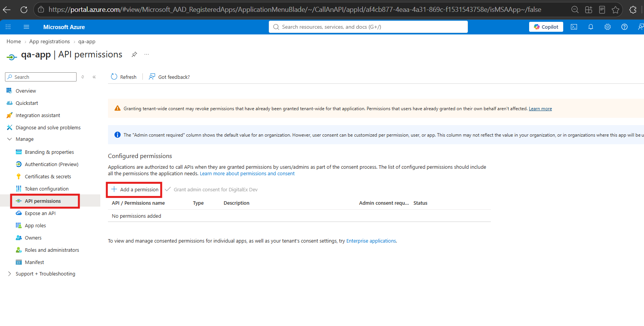Image resolution: width=644 pixels, height=326 pixels.
Task: Launch Cloud Shell from the top bar
Action: tap(574, 27)
